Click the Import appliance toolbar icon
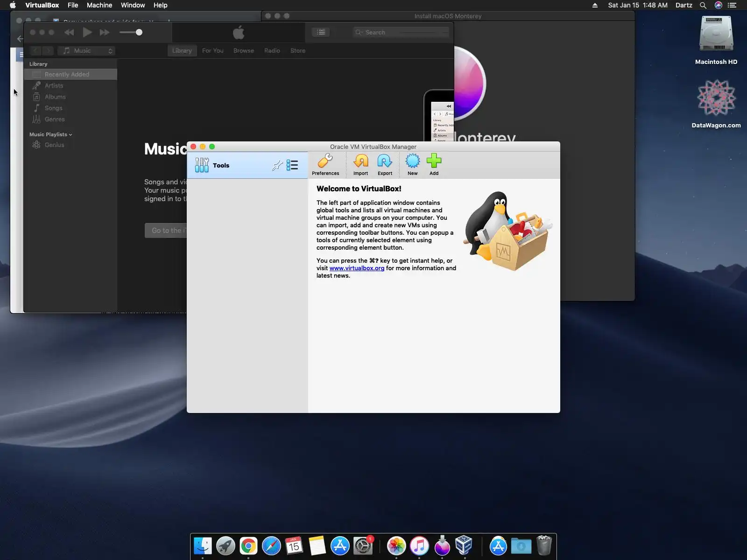 point(360,165)
